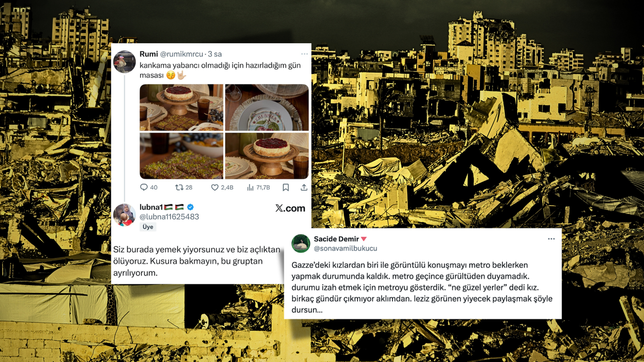Click the @sonavamilbukucu handle
The width and height of the screenshot is (644, 362).
[345, 248]
